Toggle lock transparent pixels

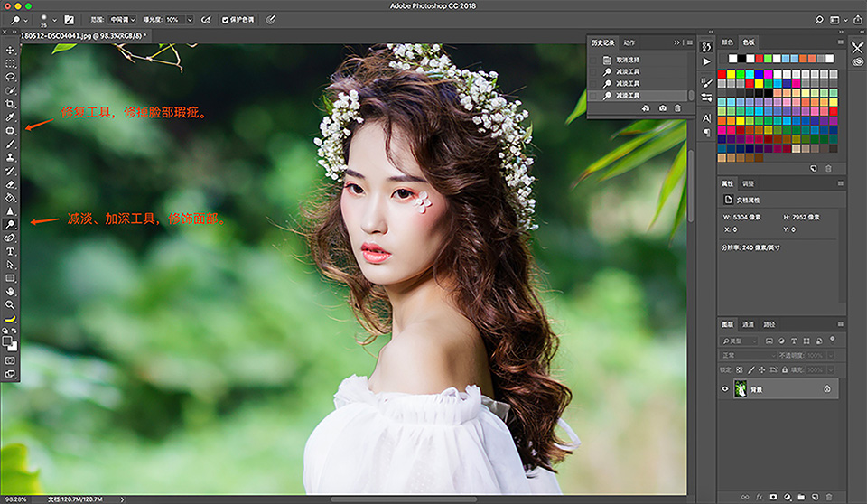pos(740,369)
